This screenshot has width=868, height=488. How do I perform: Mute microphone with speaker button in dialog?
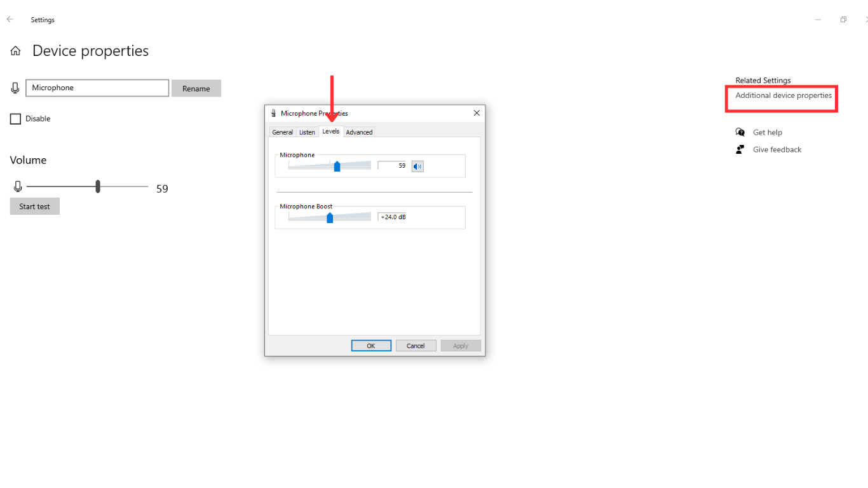pos(417,166)
